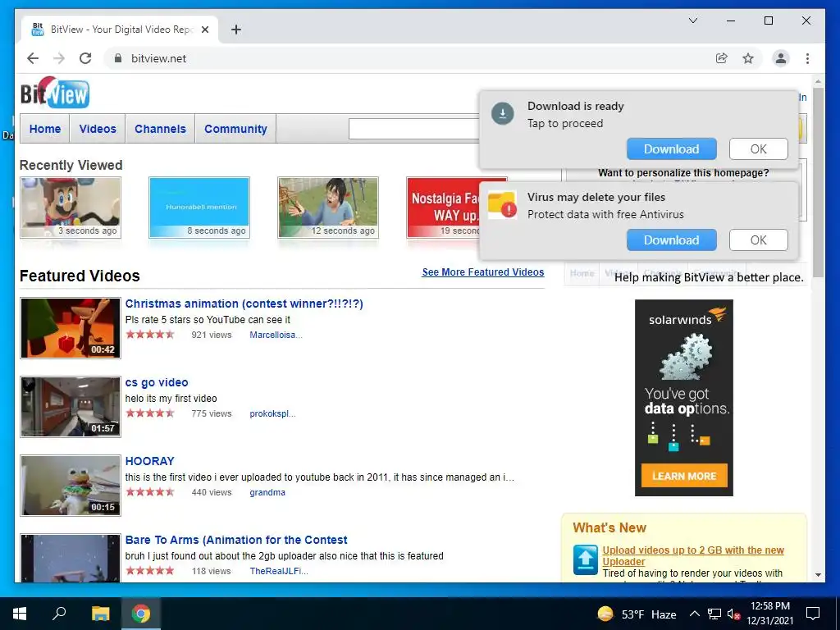Open 'Bare To Arms' video title link
Viewport: 840px width, 630px height.
click(x=235, y=540)
